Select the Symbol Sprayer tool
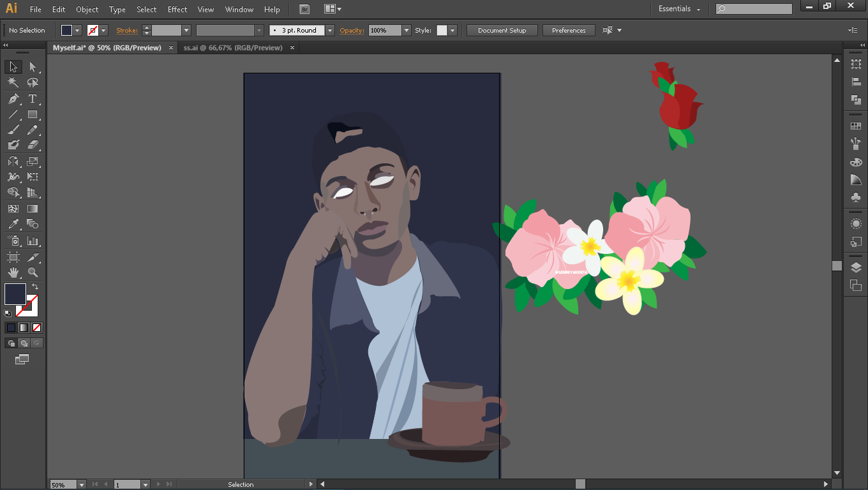868x490 pixels. [13, 241]
